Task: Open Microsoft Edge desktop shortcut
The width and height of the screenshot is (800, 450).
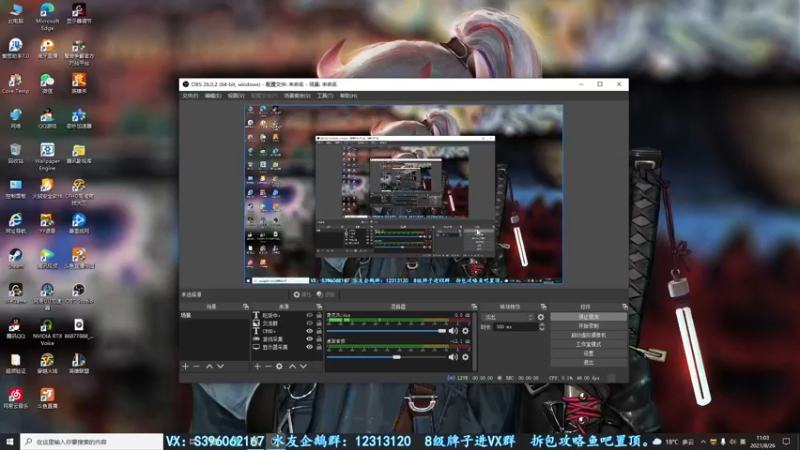Action: (x=47, y=17)
